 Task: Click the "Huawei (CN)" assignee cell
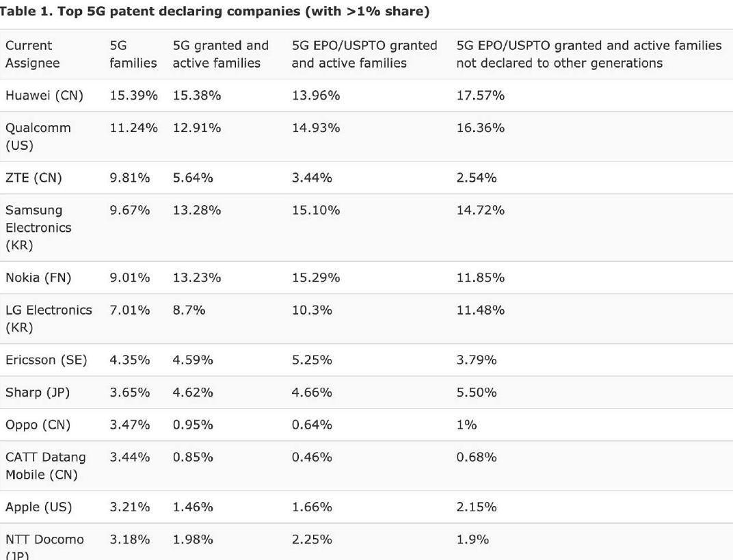(44, 96)
